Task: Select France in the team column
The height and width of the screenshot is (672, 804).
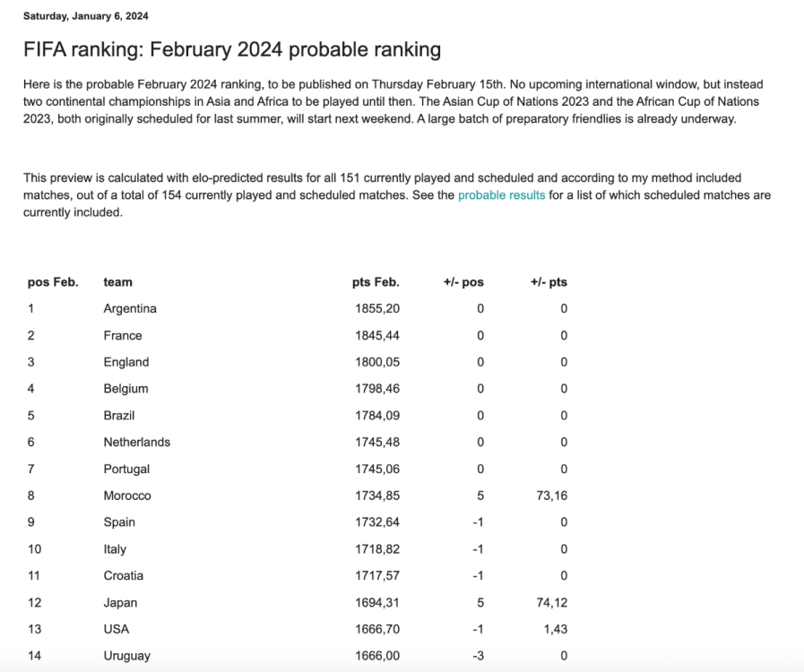Action: pos(123,335)
